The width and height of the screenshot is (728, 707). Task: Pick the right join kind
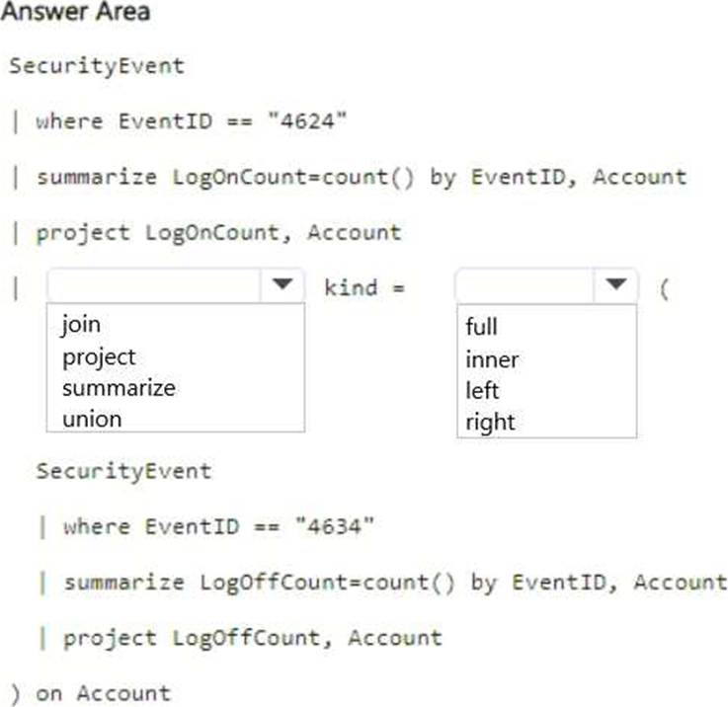click(x=490, y=423)
